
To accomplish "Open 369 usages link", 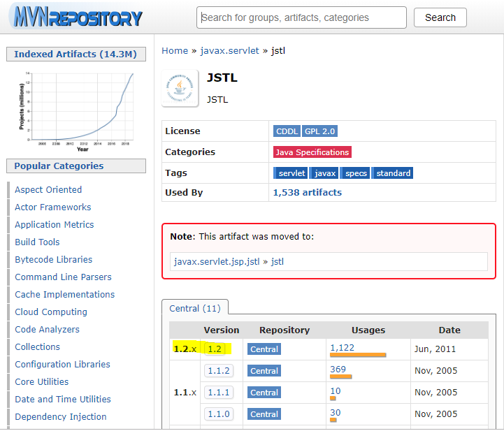I will point(338,370).
